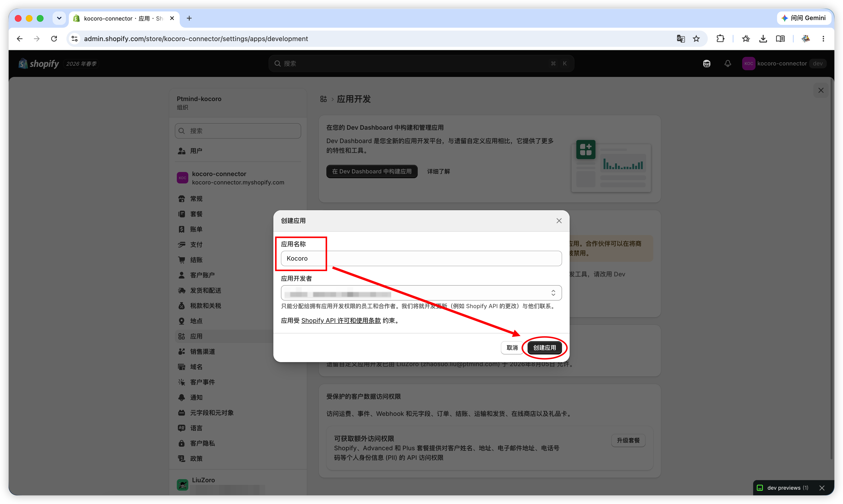Screen dimensions: 843x504
Task: Click the 详细了解 link
Action: click(438, 171)
